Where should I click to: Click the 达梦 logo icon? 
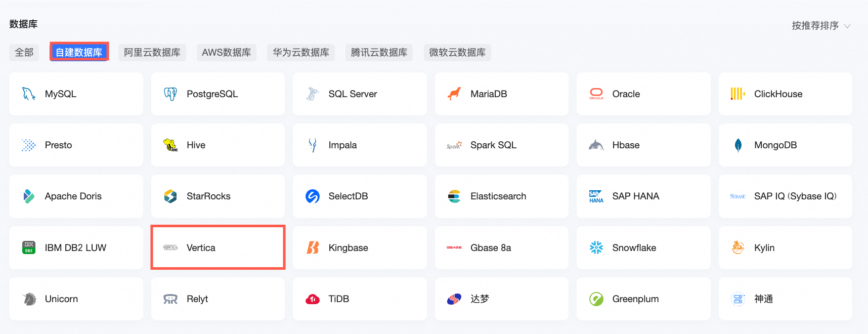454,299
